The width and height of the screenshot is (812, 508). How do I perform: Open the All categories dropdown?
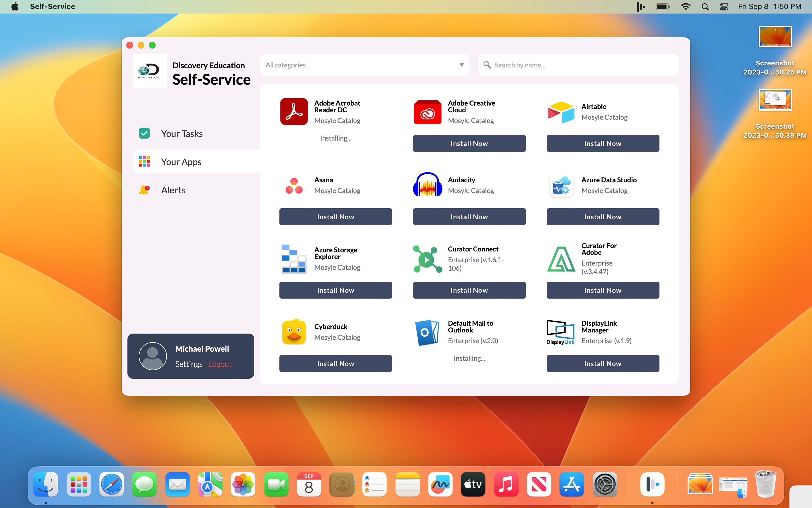pos(364,65)
